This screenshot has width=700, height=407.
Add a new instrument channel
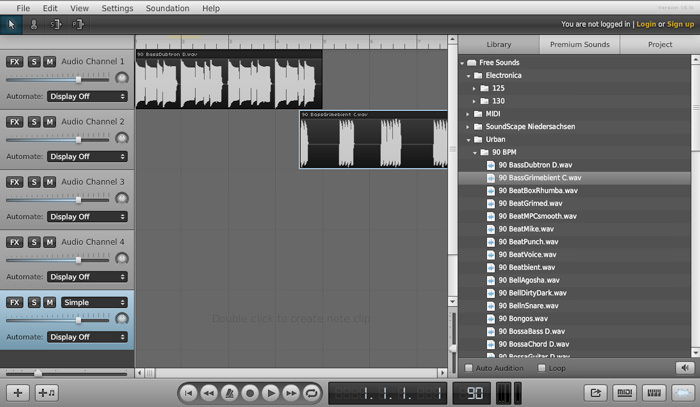[47, 393]
